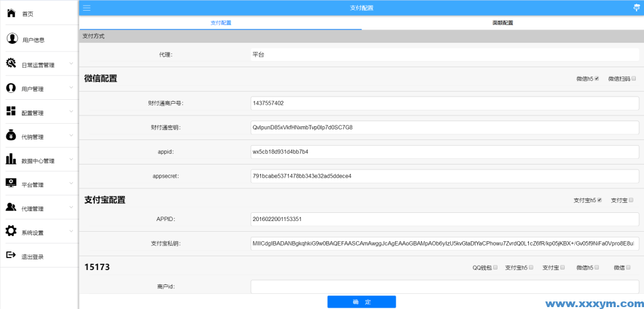644x309 pixels.
Task: Click the logout arrow icon
Action: 11,256
